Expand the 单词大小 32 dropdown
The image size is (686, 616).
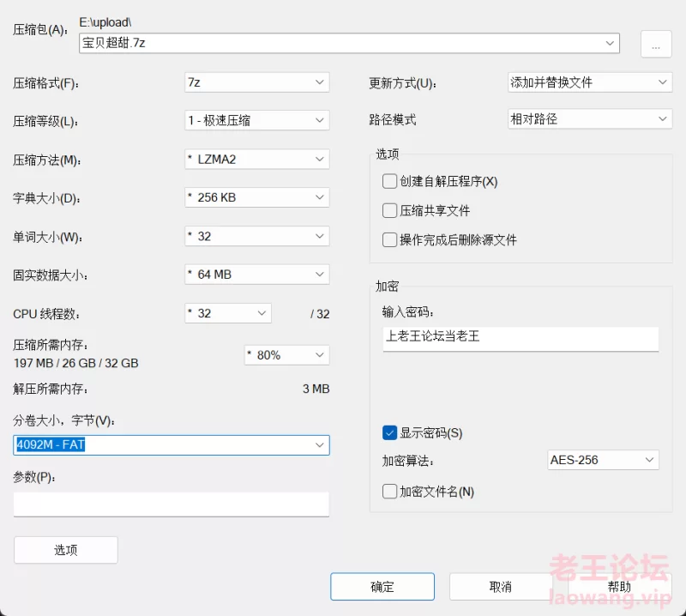[256, 236]
